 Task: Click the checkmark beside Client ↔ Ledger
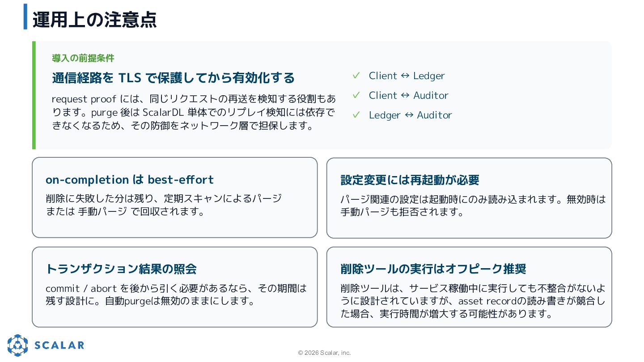pyautogui.click(x=356, y=76)
